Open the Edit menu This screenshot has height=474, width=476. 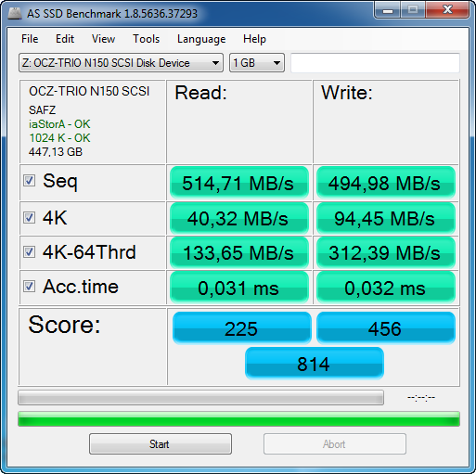click(65, 39)
